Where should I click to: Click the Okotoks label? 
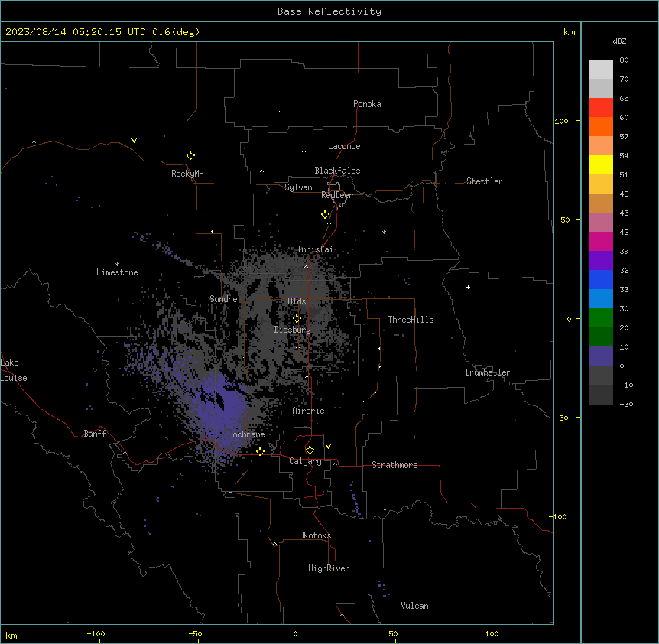tap(315, 535)
